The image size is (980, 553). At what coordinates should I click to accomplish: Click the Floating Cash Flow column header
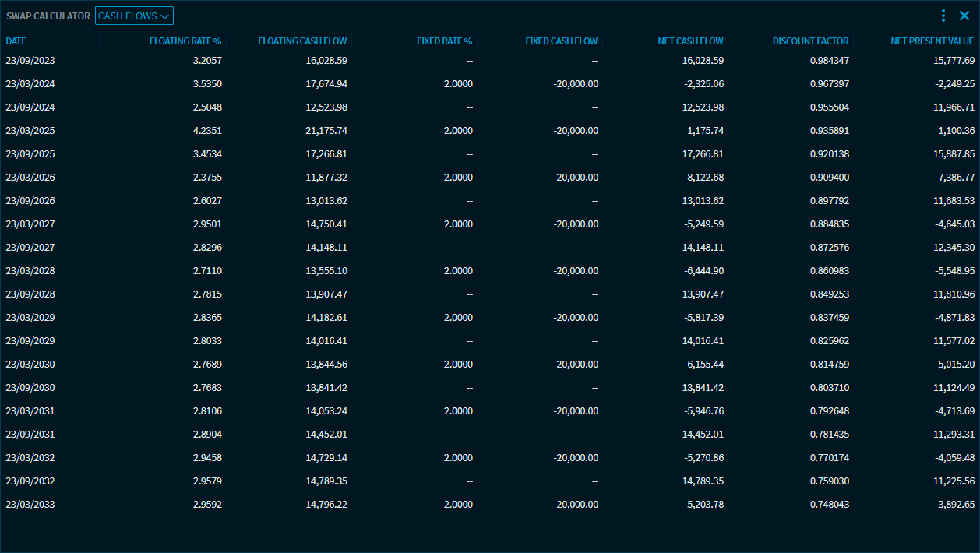302,41
